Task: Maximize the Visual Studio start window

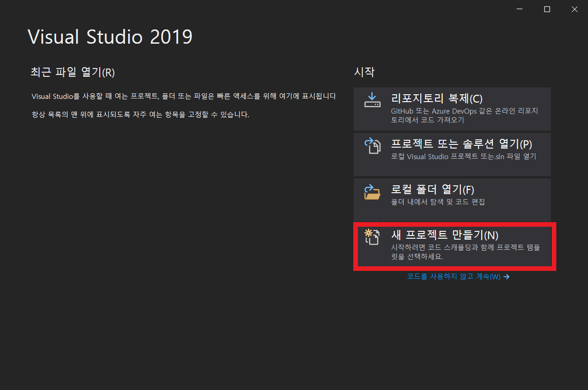Action: point(547,9)
